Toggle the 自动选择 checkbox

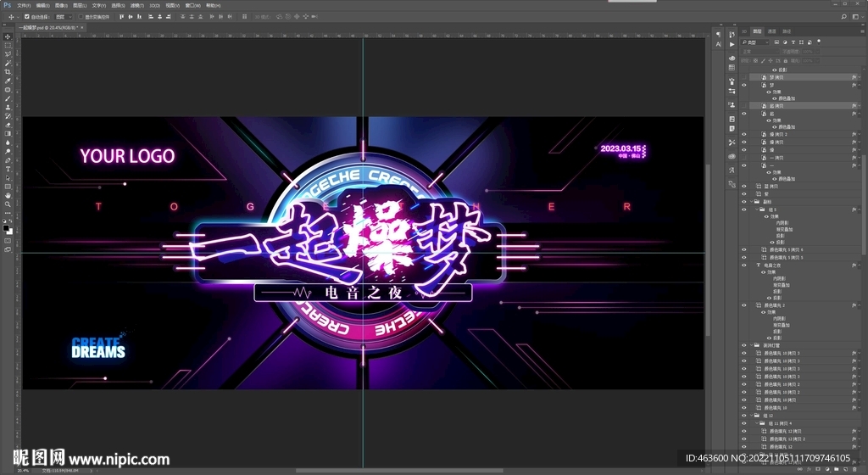(x=27, y=16)
